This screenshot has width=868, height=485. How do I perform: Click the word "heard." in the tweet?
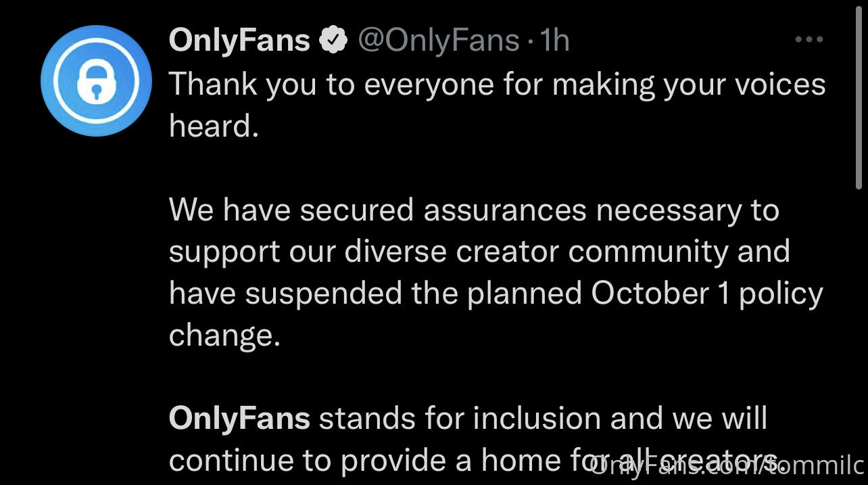pos(214,126)
